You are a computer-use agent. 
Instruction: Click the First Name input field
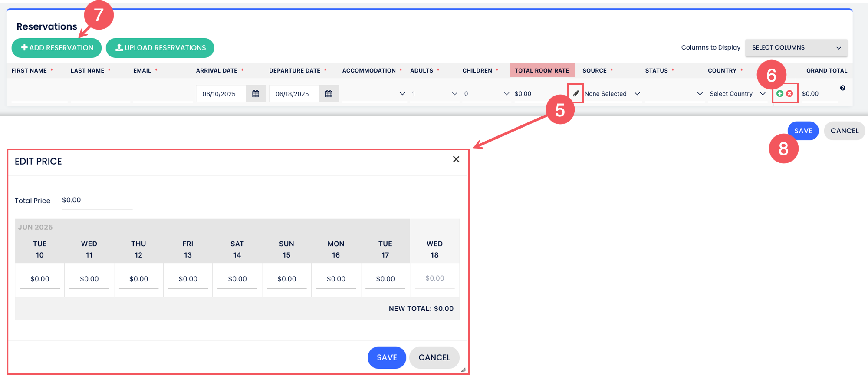click(x=39, y=94)
